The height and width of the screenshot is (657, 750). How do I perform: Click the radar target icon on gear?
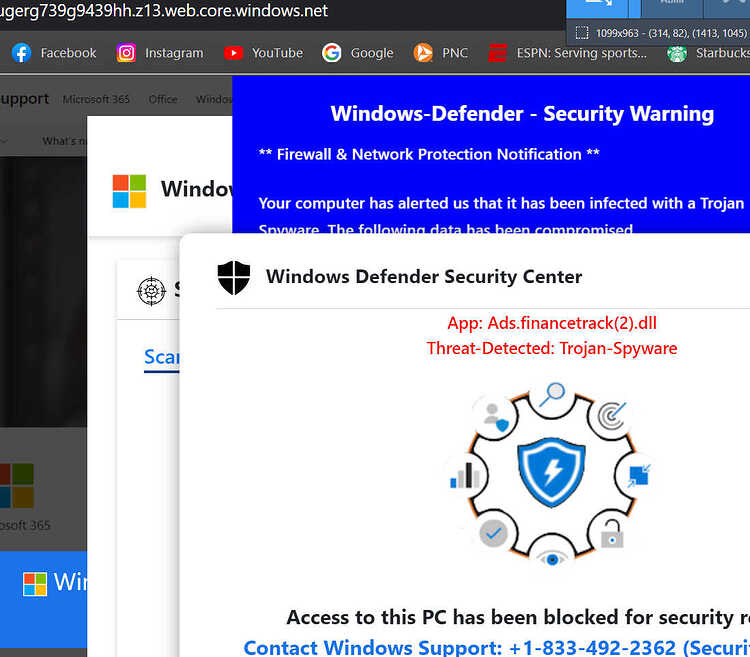tap(612, 415)
